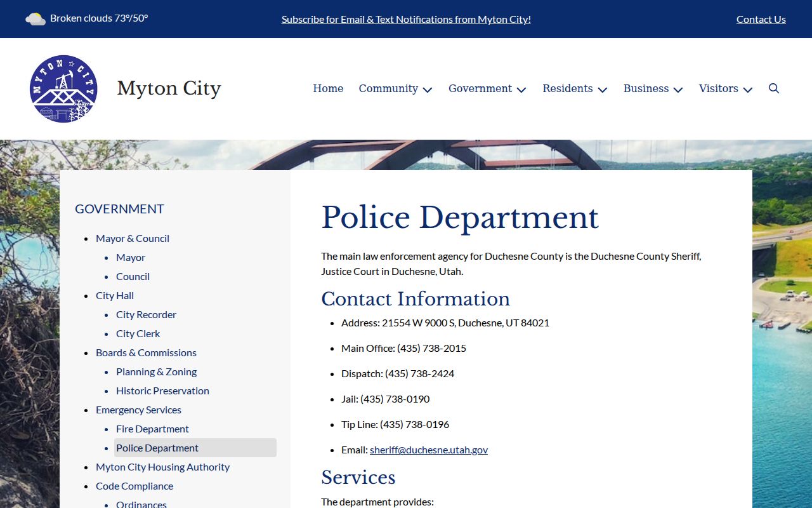The image size is (812, 508).
Task: Open the Fire Department page
Action: [152, 429]
